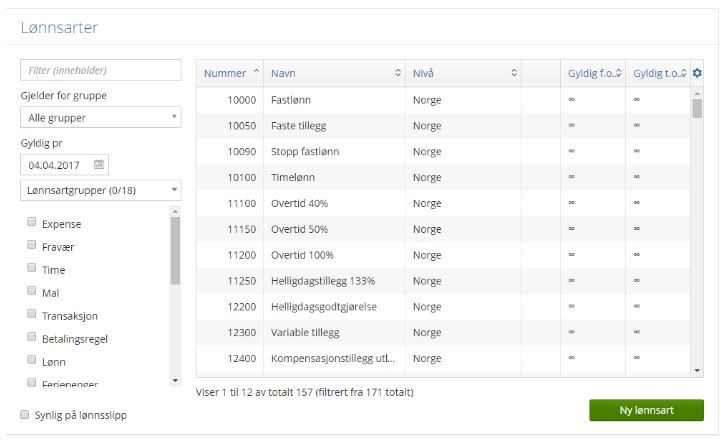Screen dimensions: 721x440
Task: Click the Filter (inneholder) input field
Action: point(100,70)
